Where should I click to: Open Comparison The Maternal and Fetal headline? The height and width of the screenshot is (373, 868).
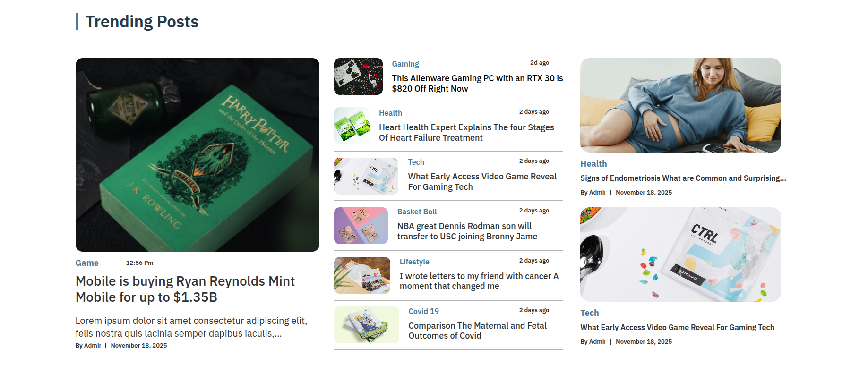click(x=478, y=331)
